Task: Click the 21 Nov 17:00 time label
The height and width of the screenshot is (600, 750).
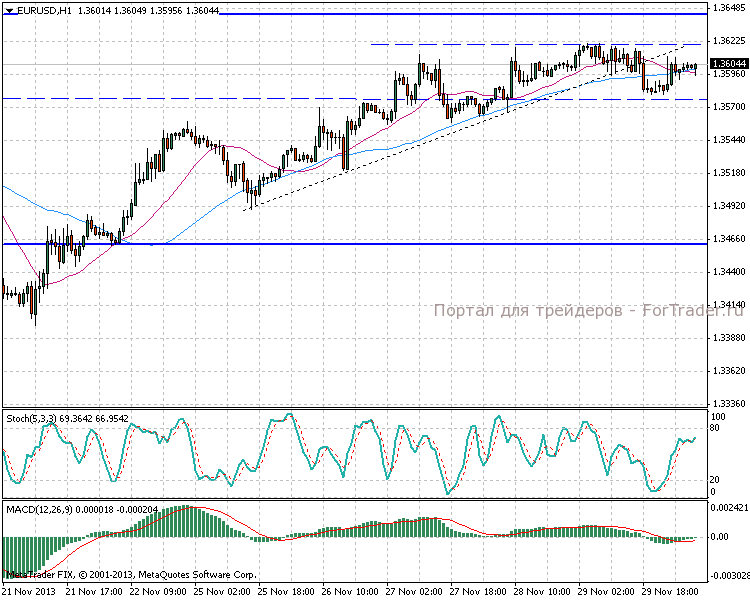Action: pos(94,592)
